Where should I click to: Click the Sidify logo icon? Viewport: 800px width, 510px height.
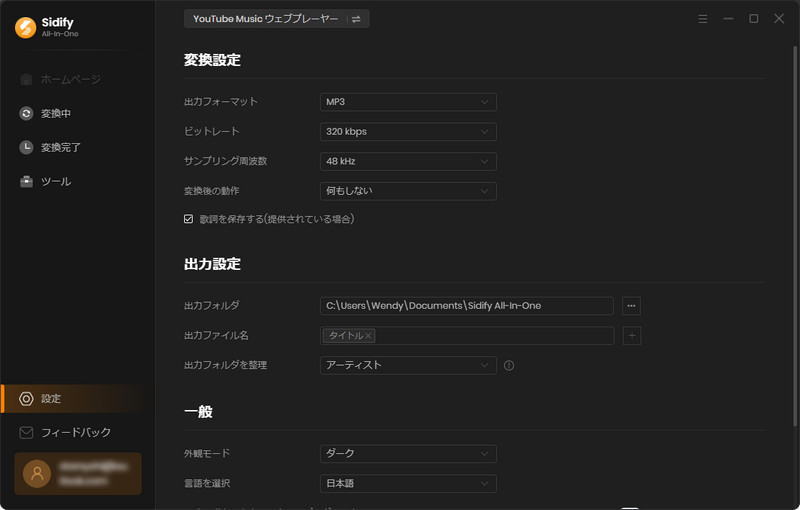point(25,27)
